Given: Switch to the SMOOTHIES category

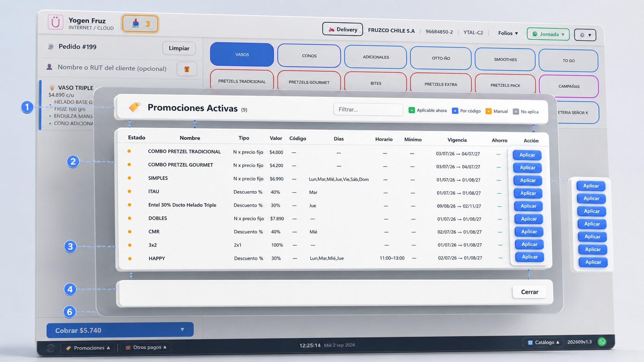Looking at the screenshot, I should click(505, 60).
